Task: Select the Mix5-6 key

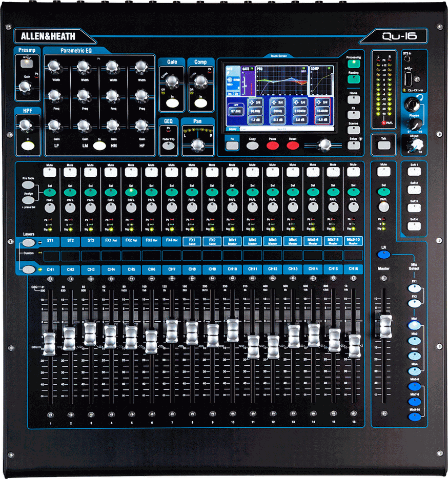Action: pos(414,386)
